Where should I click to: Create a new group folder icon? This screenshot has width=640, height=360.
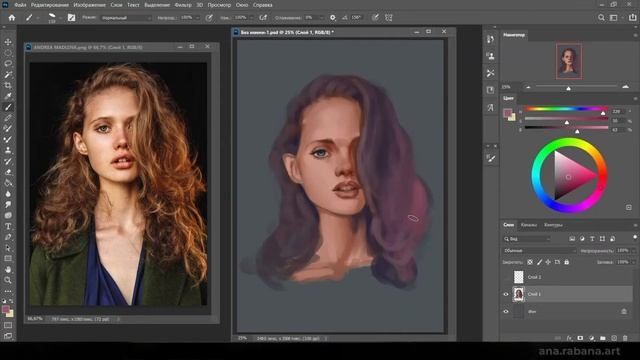tap(603, 338)
